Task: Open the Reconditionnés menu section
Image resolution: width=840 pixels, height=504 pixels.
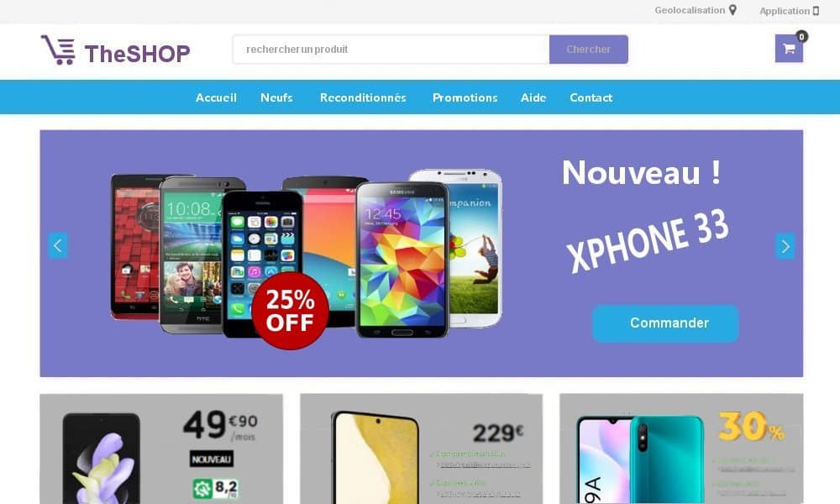Action: 363,97
